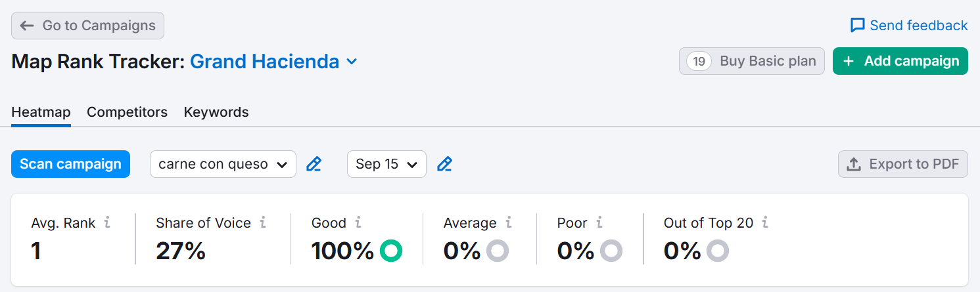Click the edit pencil next to keyword dropdown

(314, 164)
